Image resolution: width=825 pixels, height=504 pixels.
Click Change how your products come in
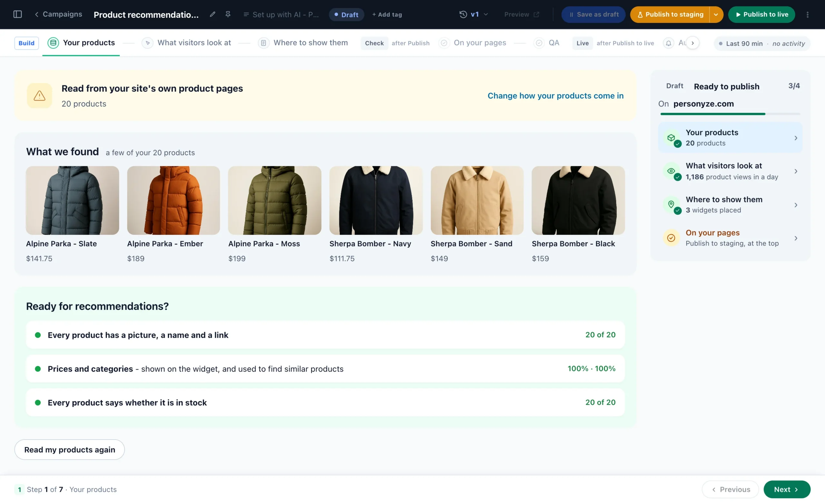(x=556, y=95)
